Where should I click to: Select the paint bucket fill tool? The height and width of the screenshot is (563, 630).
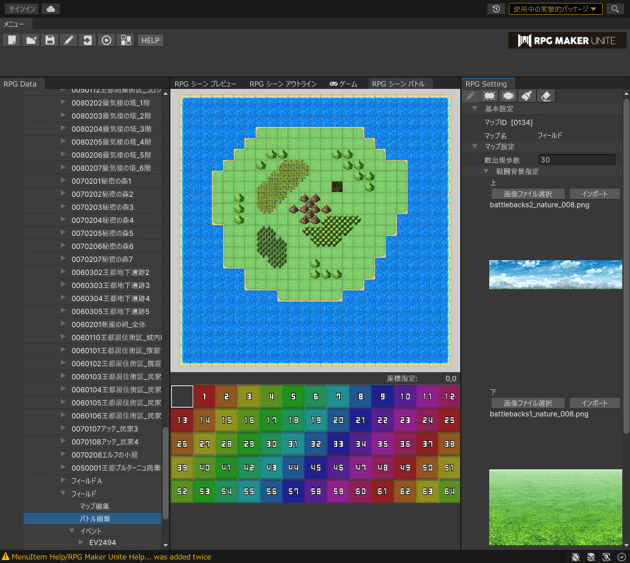527,96
